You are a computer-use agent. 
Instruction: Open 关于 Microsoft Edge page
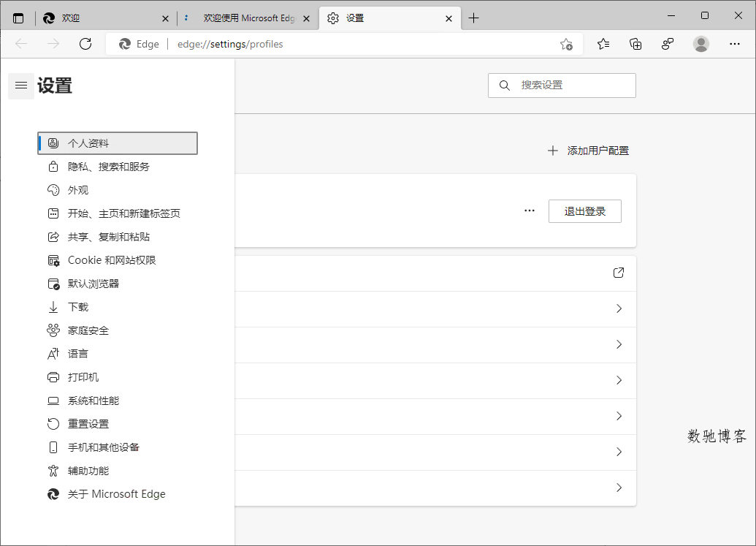pyautogui.click(x=118, y=494)
